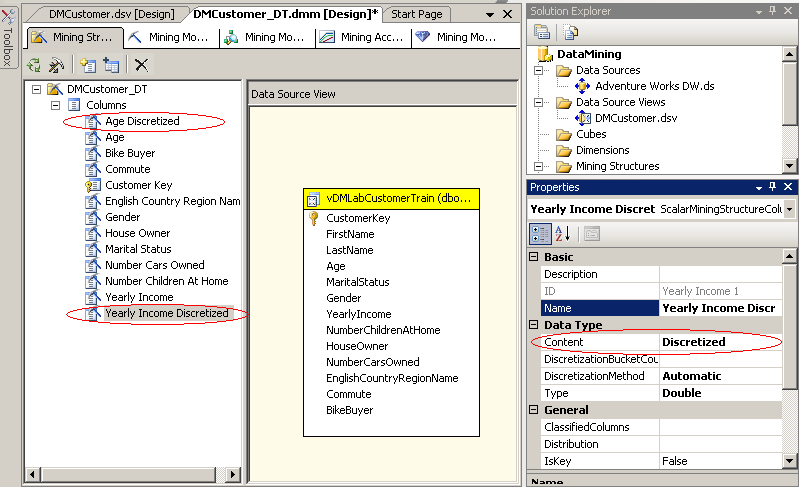Click the Property Pages icon in Properties
799x487 pixels.
[x=592, y=234]
